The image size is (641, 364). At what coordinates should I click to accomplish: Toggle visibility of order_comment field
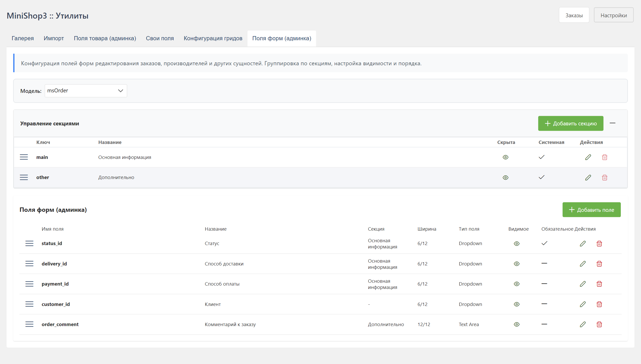tap(517, 324)
